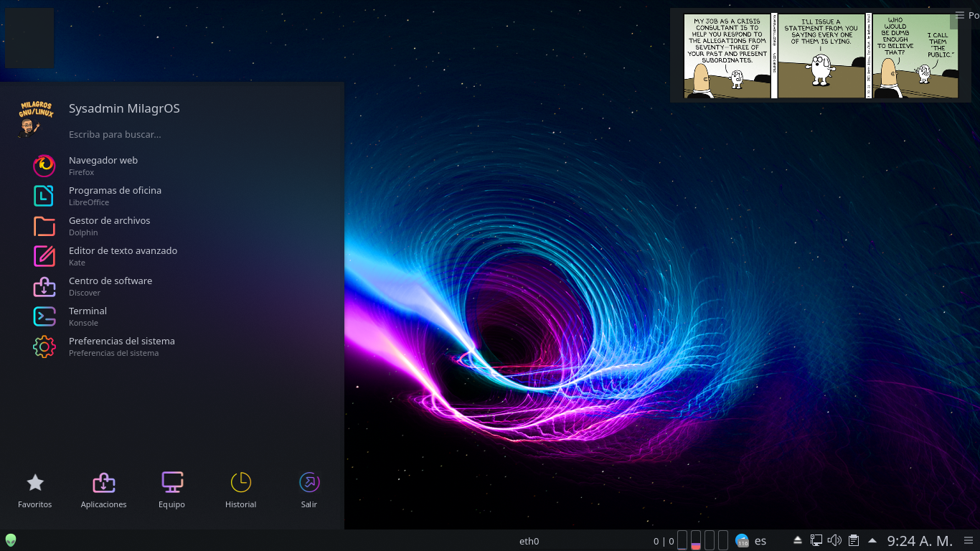Click the volume speaker tray icon
This screenshot has height=551, width=980.
point(834,540)
